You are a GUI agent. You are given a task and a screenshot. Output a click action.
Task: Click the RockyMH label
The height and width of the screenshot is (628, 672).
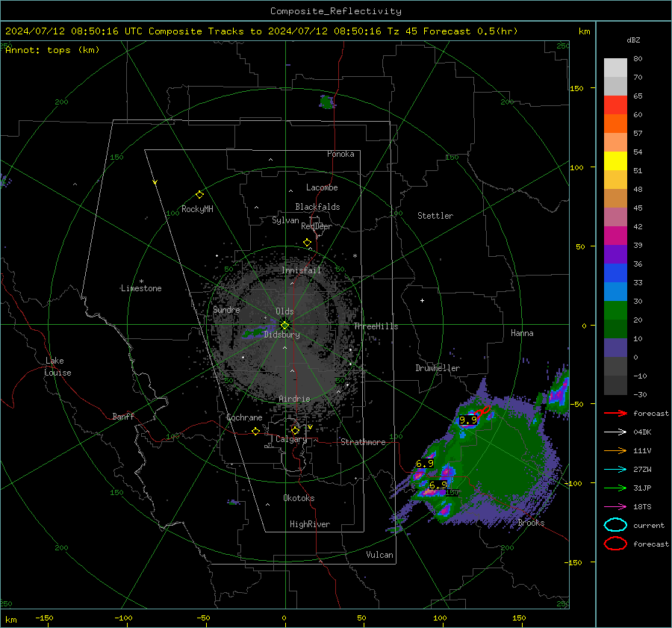point(197,209)
